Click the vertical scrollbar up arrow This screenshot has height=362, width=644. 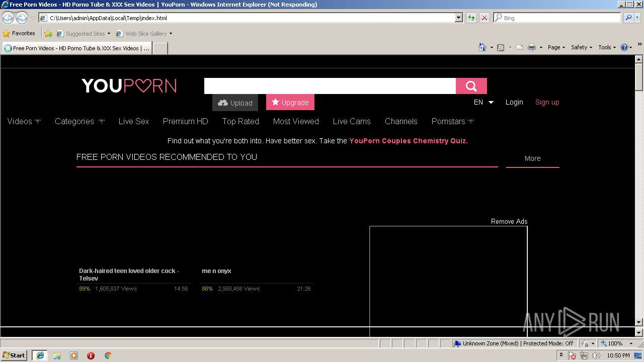639,59
